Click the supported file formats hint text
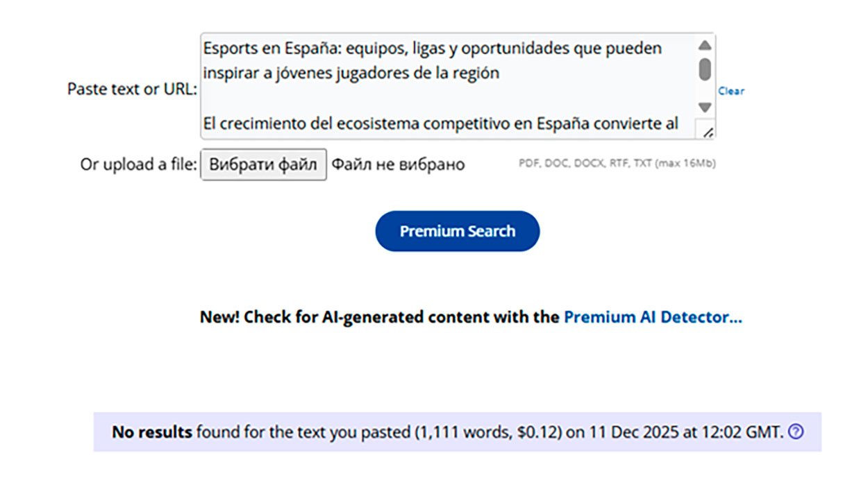Image resolution: width=868 pixels, height=496 pixels. point(617,164)
